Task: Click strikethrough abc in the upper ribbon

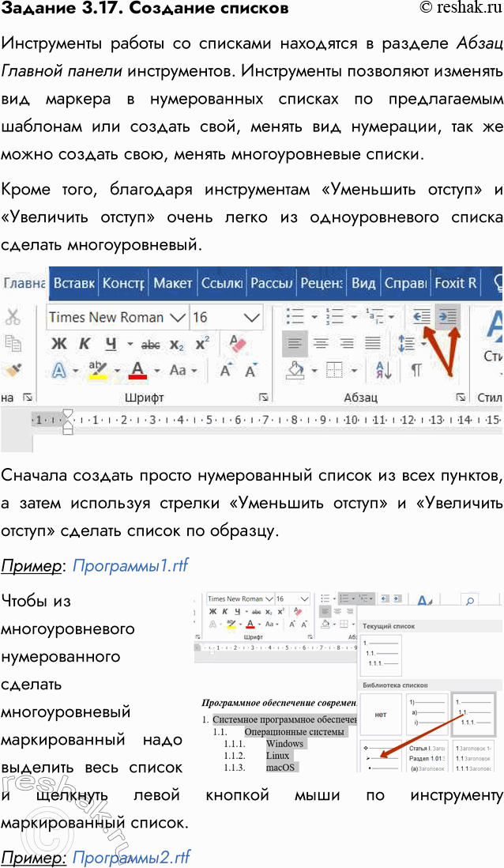Action: [x=150, y=344]
